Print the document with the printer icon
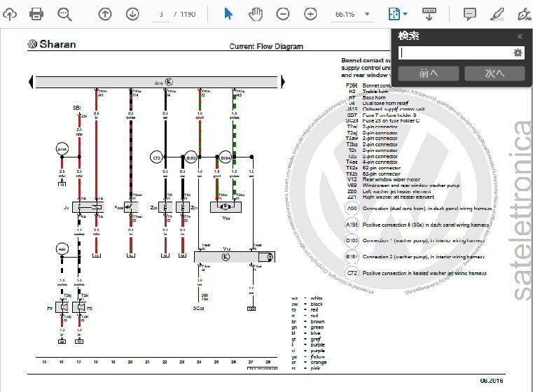 coord(36,14)
